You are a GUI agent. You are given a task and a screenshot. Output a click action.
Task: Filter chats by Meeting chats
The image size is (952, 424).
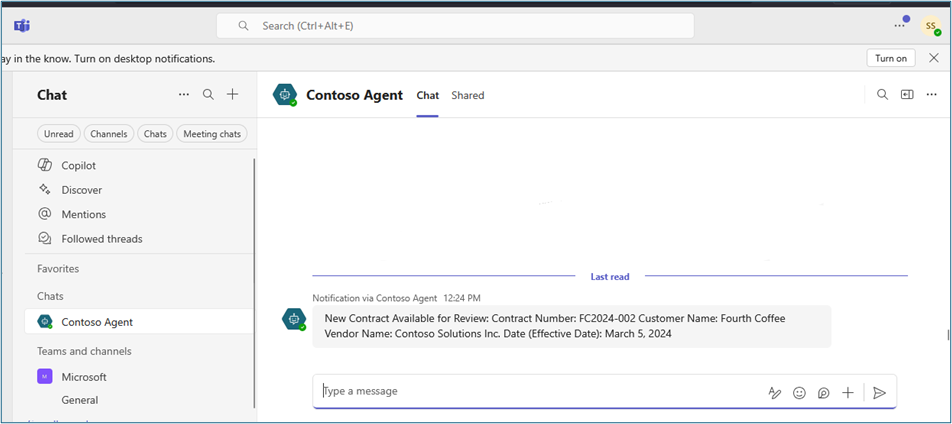pos(212,134)
